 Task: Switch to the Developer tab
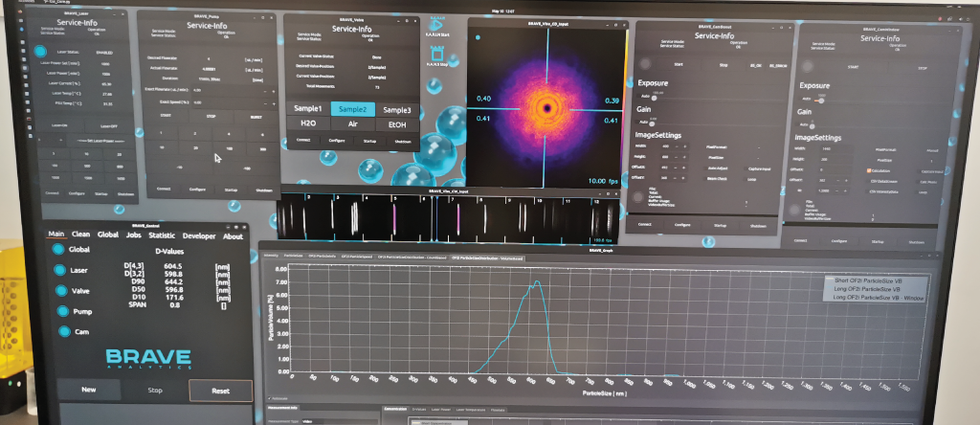click(200, 235)
